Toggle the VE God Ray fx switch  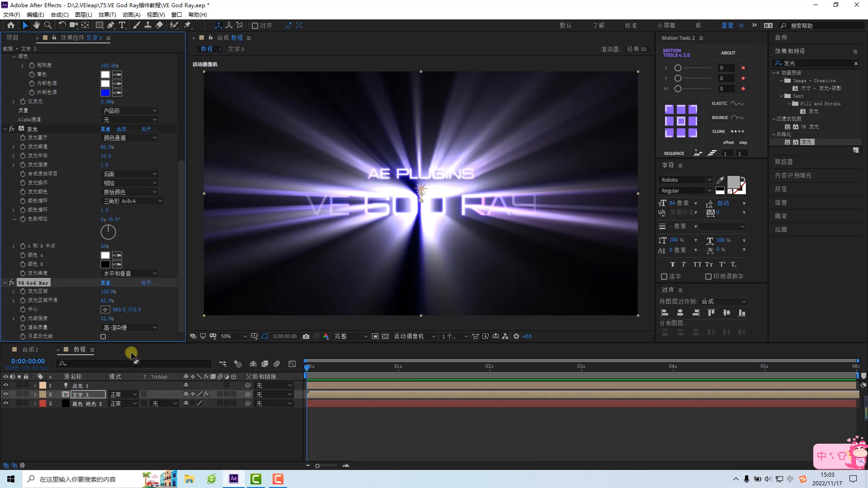[12, 282]
